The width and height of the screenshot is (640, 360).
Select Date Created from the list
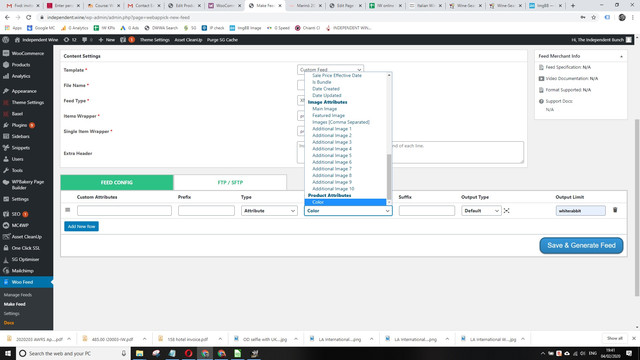(326, 89)
